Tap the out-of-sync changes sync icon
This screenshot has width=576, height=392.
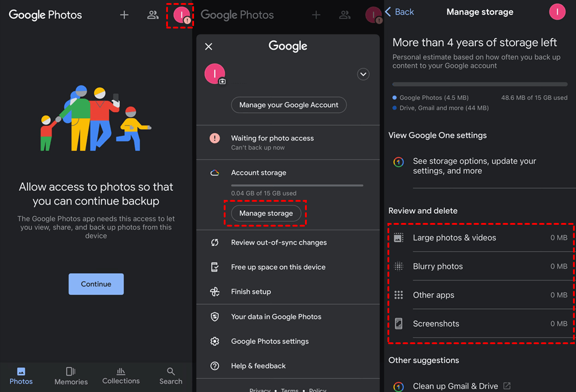[x=215, y=242]
